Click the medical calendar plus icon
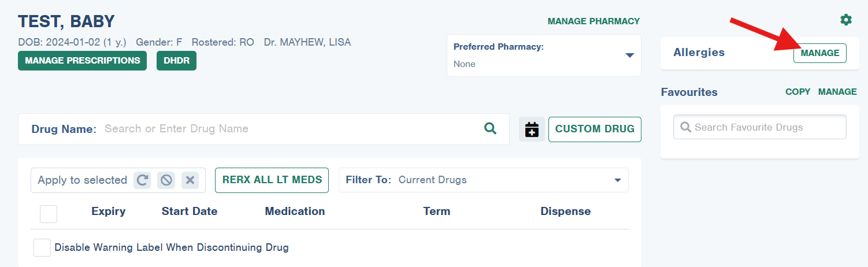The height and width of the screenshot is (267, 868). click(532, 129)
